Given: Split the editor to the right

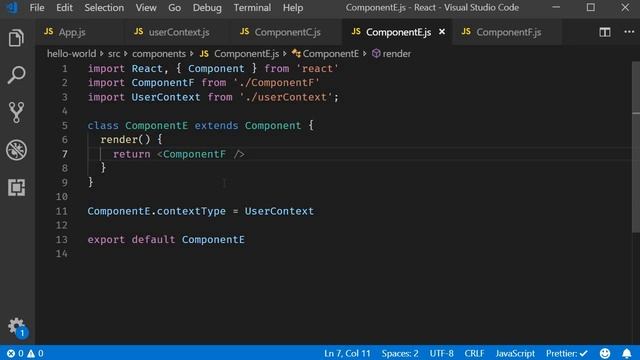Looking at the screenshot, I should point(604,32).
